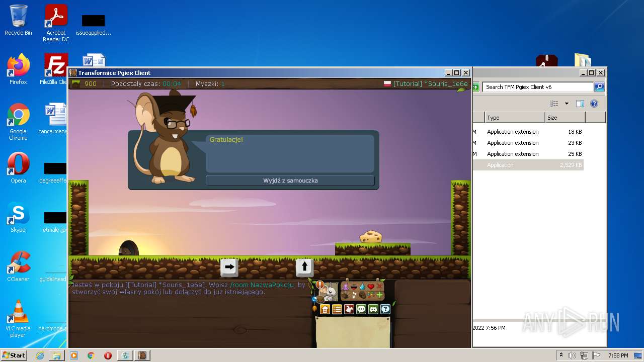Trigger the facepalm emote (brown paws)
This screenshot has height=362, width=644.
click(x=362, y=295)
